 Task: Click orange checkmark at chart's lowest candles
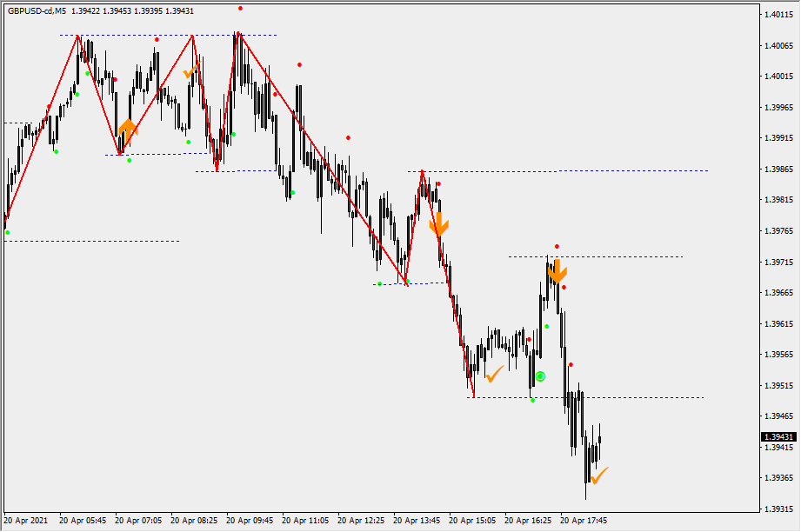pyautogui.click(x=598, y=475)
